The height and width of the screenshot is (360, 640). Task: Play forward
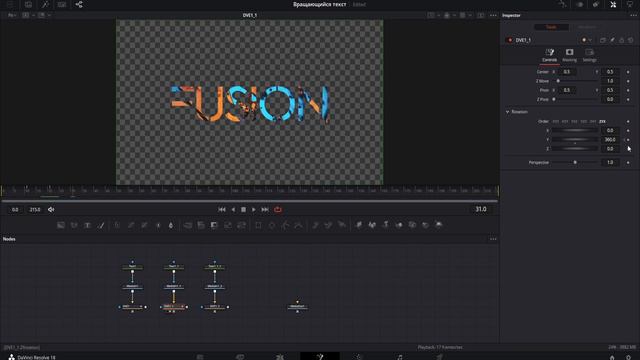pos(253,209)
